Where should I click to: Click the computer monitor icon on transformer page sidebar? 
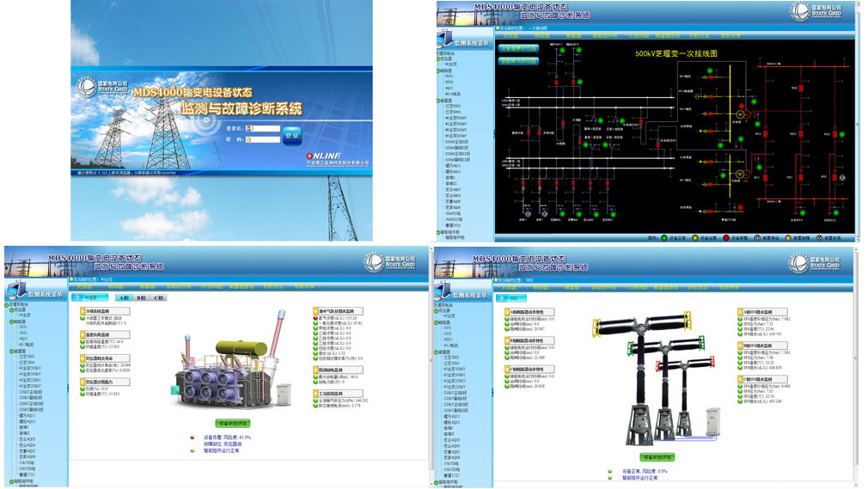tap(15, 290)
